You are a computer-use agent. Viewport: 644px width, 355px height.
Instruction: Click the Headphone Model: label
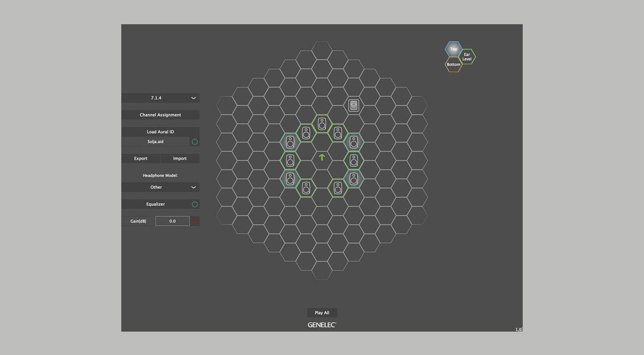[160, 175]
